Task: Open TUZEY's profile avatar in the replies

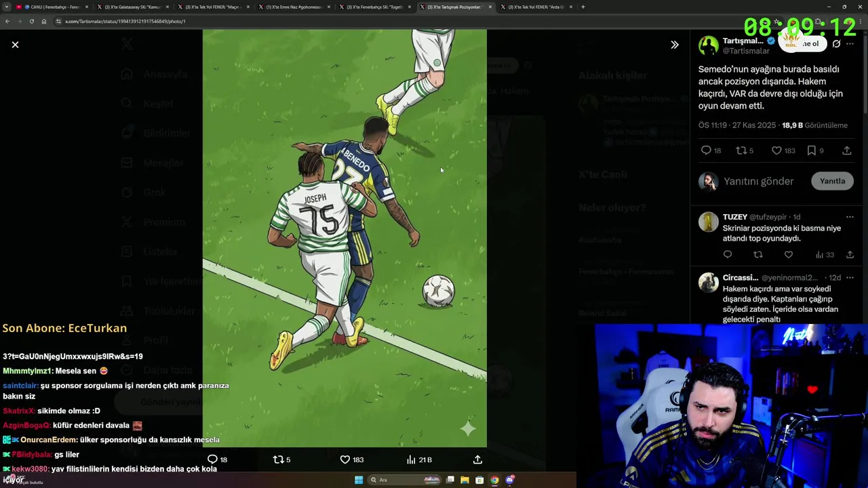Action: (708, 222)
